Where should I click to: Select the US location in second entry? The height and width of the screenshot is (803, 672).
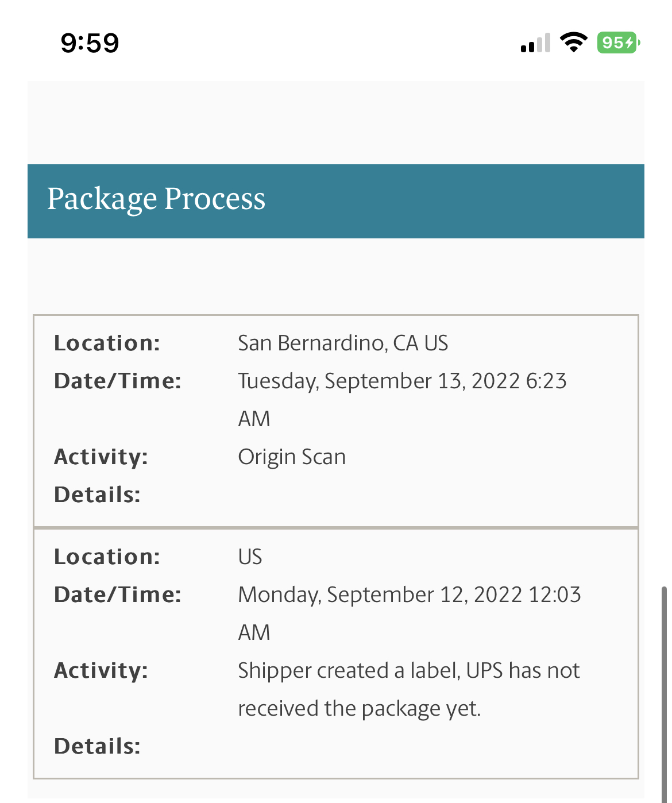(x=250, y=557)
